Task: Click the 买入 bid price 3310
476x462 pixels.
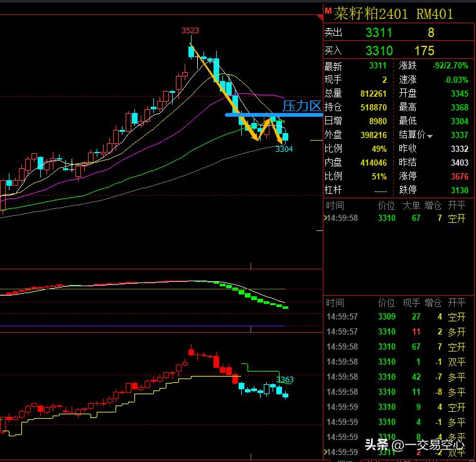Action: click(379, 51)
